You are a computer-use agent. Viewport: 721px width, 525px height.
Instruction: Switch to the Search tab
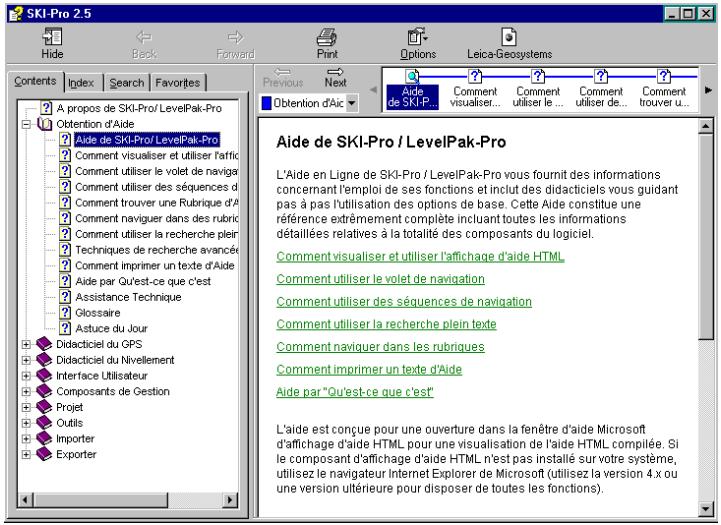126,83
